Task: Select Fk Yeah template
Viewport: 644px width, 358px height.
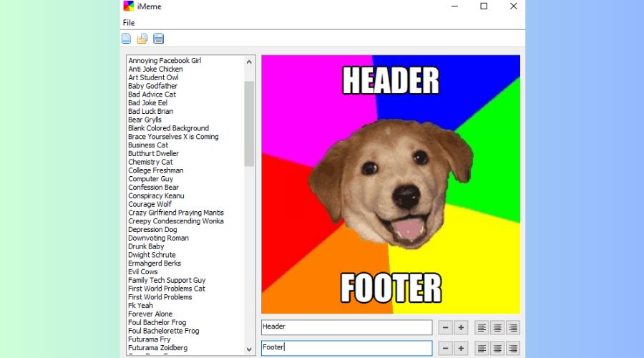Action: pyautogui.click(x=140, y=306)
